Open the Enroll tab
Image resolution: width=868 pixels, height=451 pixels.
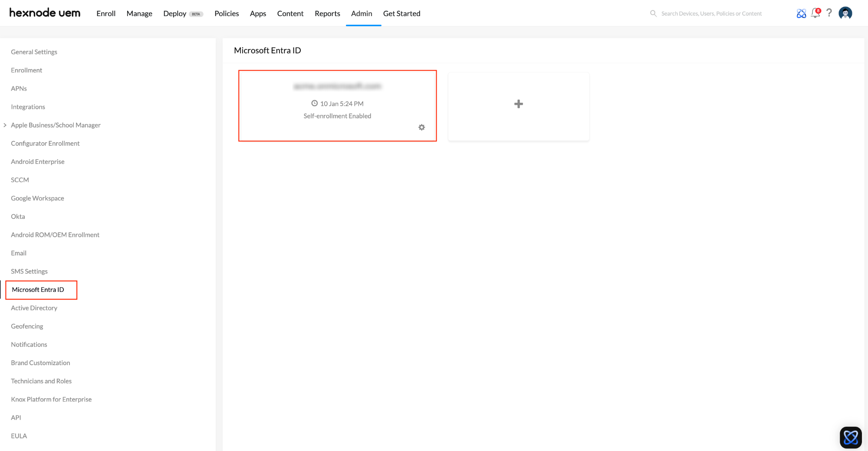(106, 13)
